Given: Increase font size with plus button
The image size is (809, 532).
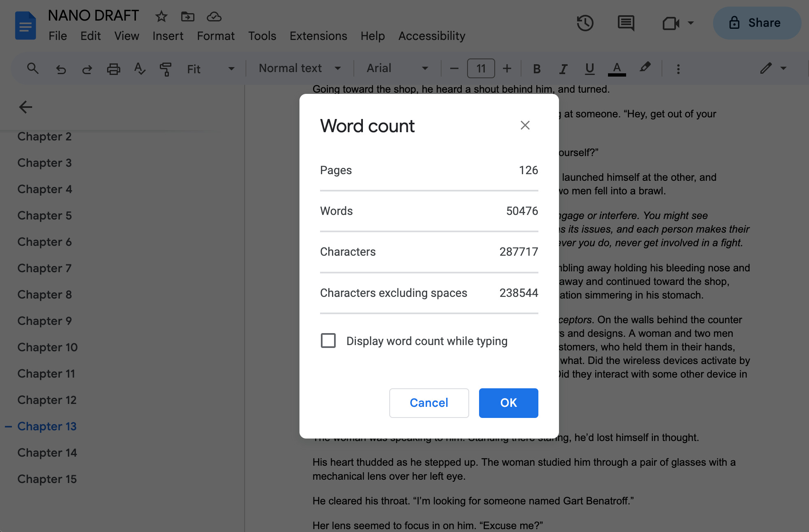Looking at the screenshot, I should click(507, 68).
